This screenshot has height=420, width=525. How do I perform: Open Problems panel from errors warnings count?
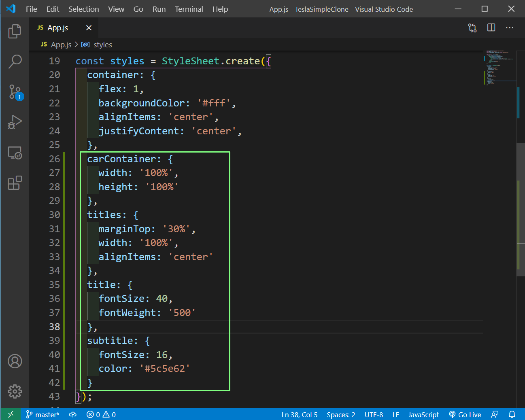point(101,414)
